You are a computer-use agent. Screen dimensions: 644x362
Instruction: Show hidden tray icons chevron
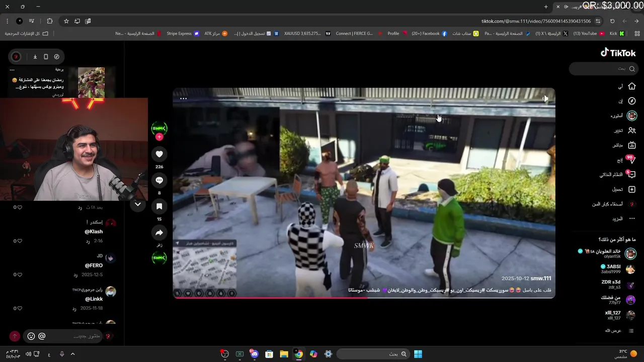[72, 354]
